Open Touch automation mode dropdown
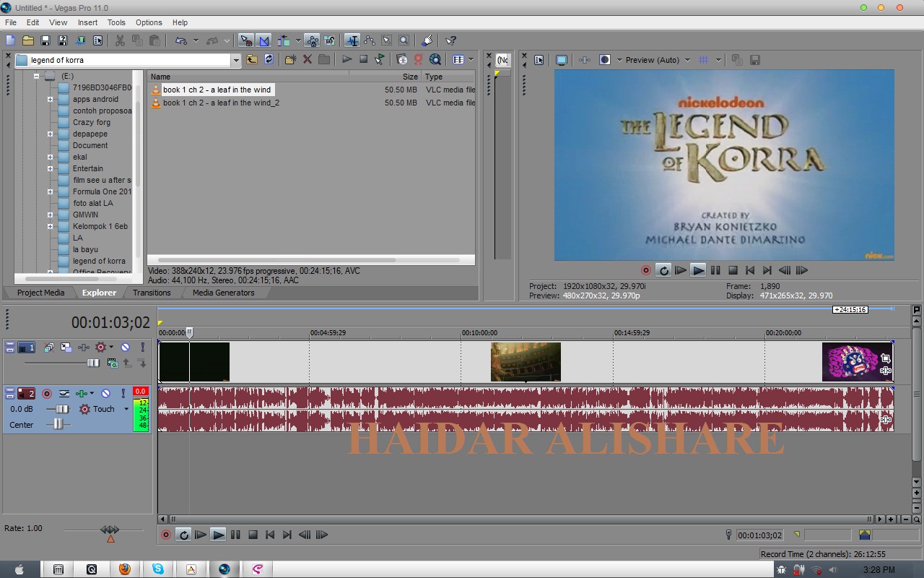The image size is (924, 578). click(x=126, y=409)
